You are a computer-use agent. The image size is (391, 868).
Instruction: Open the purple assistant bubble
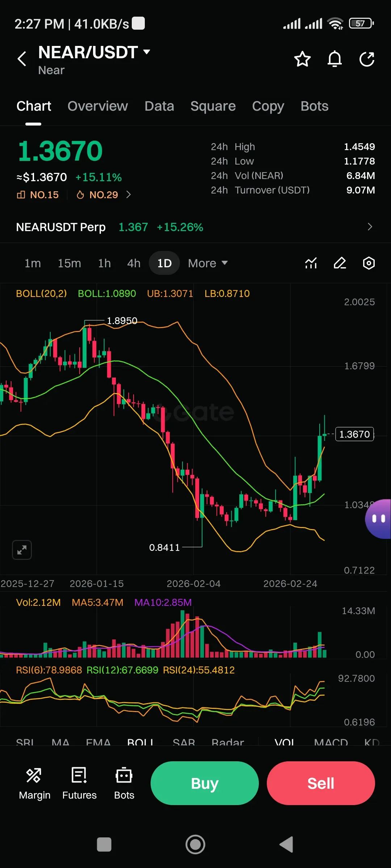378,519
